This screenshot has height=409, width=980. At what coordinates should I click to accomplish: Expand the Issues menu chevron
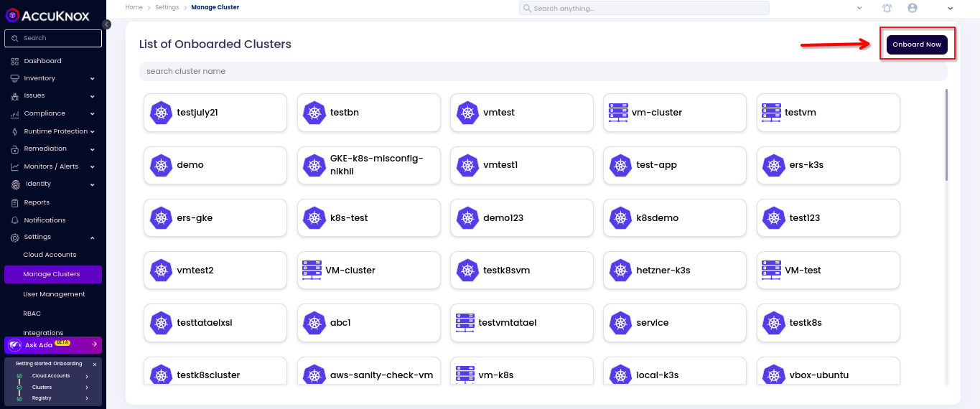[x=93, y=96]
